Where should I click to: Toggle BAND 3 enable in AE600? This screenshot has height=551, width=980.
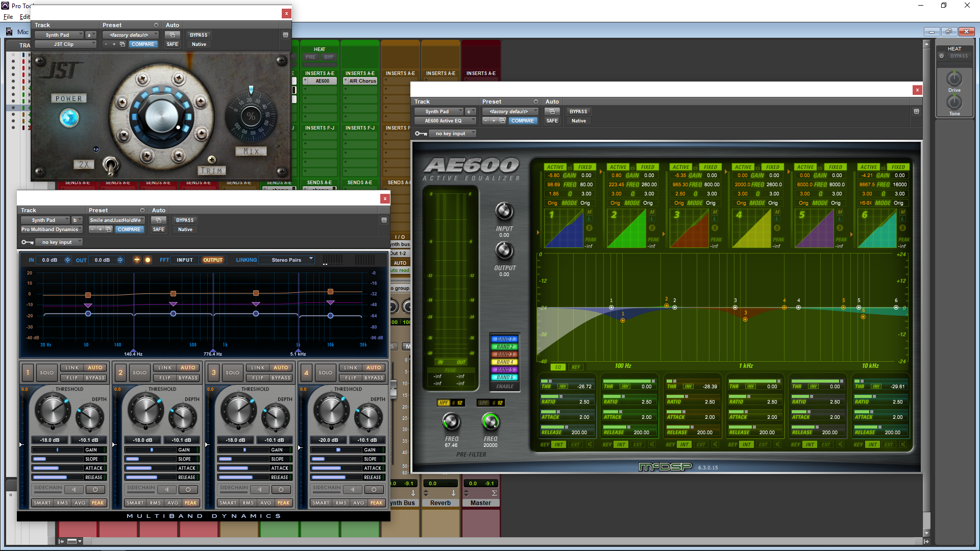(x=504, y=355)
